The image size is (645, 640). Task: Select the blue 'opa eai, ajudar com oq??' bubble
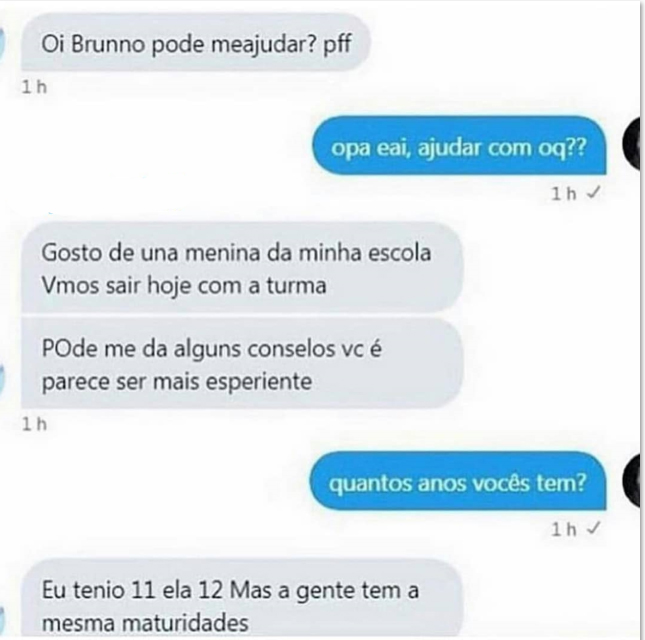coord(459,146)
